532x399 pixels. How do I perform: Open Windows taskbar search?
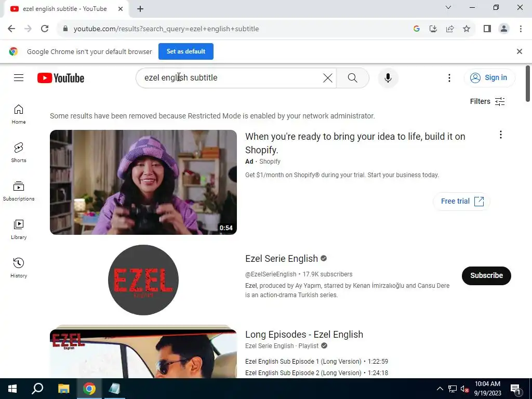(x=37, y=389)
